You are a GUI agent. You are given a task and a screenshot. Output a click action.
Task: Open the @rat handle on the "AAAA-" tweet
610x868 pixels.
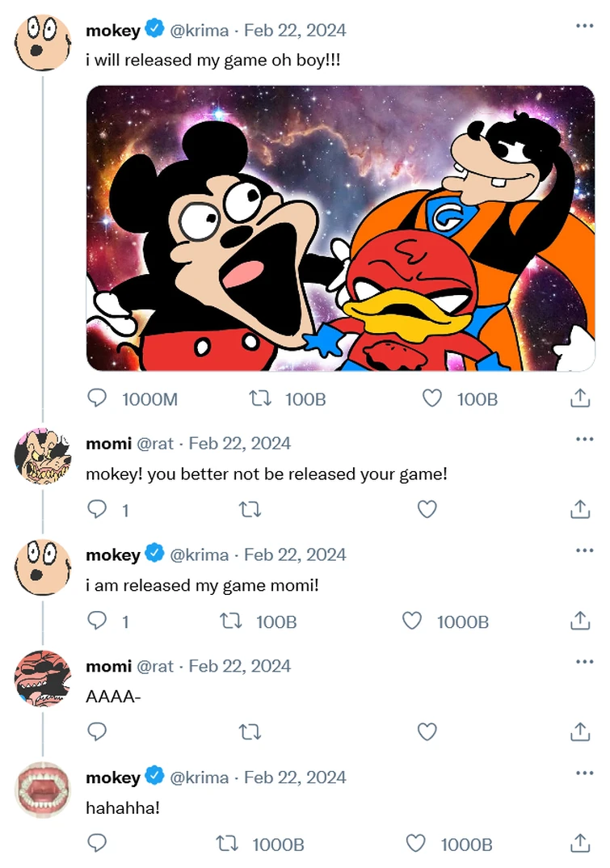[154, 666]
